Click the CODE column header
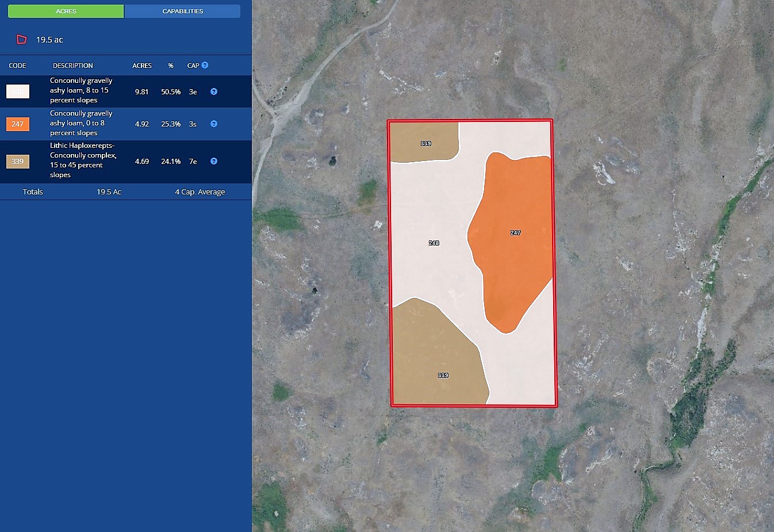 (x=18, y=66)
